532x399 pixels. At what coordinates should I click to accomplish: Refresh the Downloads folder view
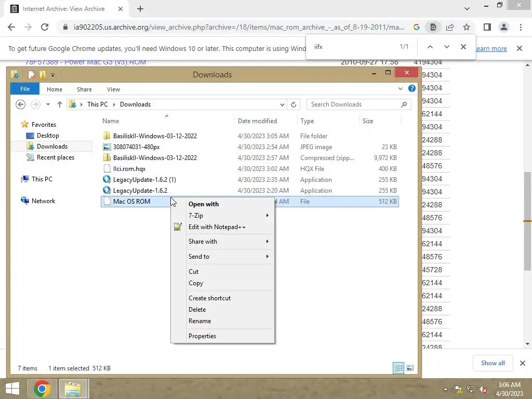[x=294, y=104]
